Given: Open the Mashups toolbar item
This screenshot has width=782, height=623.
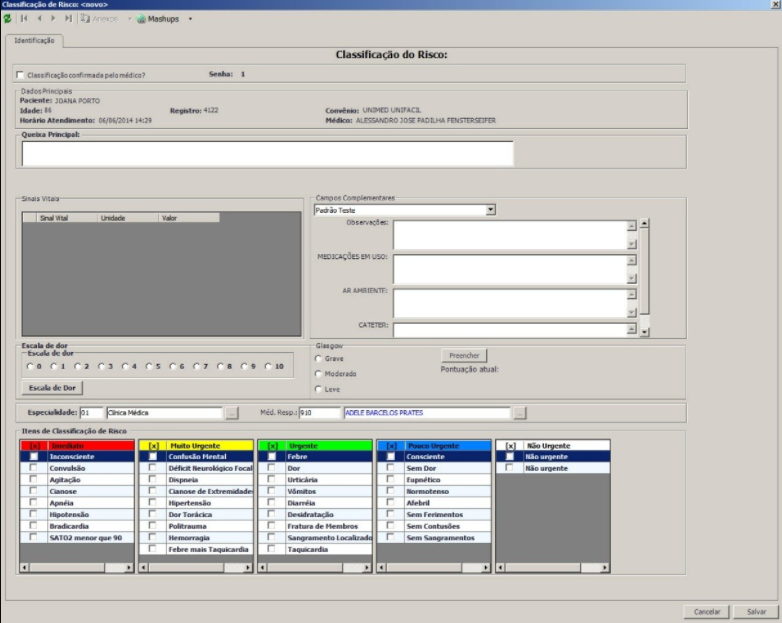Looking at the screenshot, I should tap(158, 19).
